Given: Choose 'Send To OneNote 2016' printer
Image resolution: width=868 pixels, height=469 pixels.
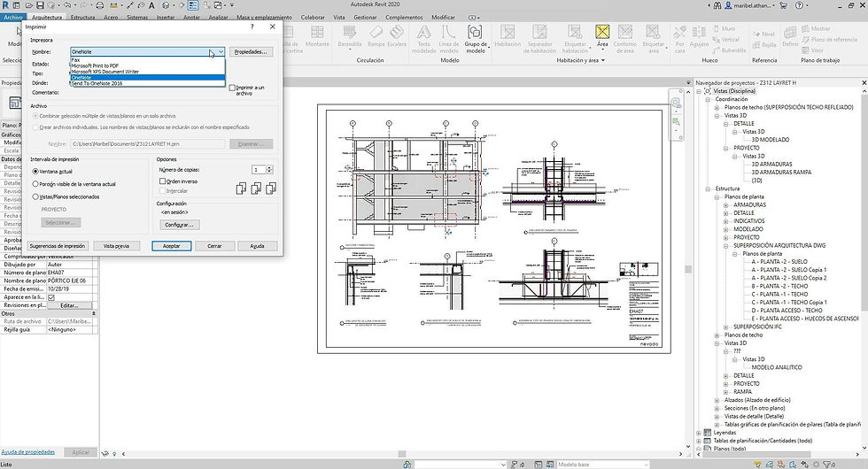Looking at the screenshot, I should tap(148, 83).
